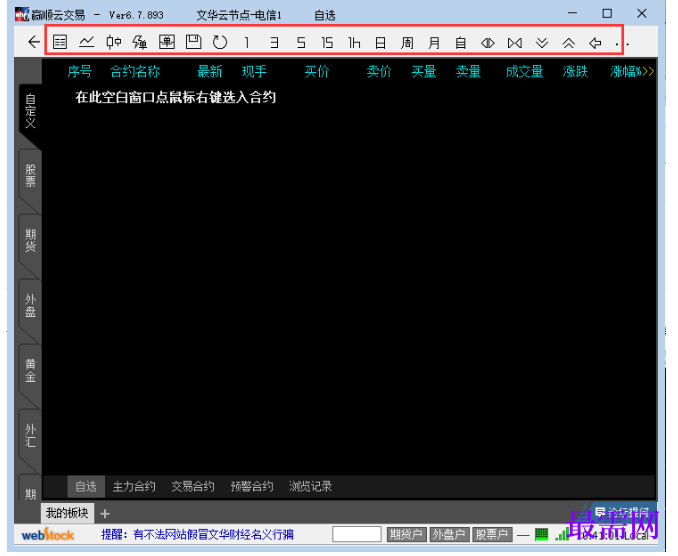Image resolution: width=678 pixels, height=556 pixels.
Task: Click the red dash status indicator
Action: (523, 536)
